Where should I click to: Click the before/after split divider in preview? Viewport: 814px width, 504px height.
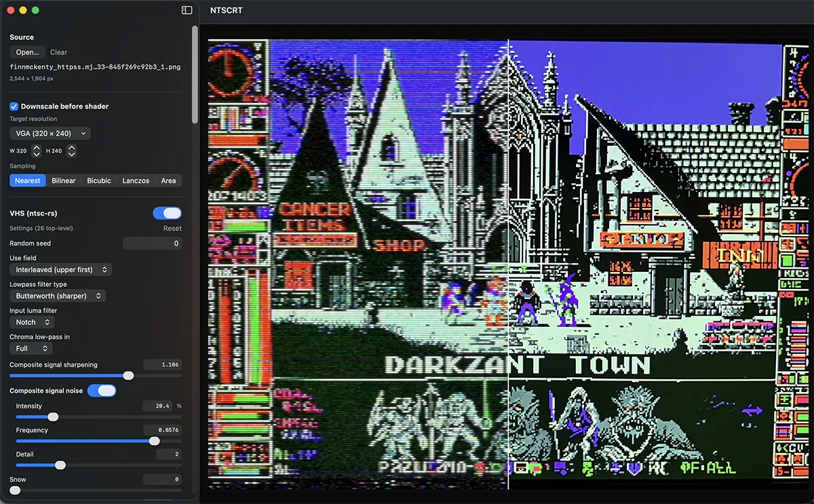(x=508, y=265)
